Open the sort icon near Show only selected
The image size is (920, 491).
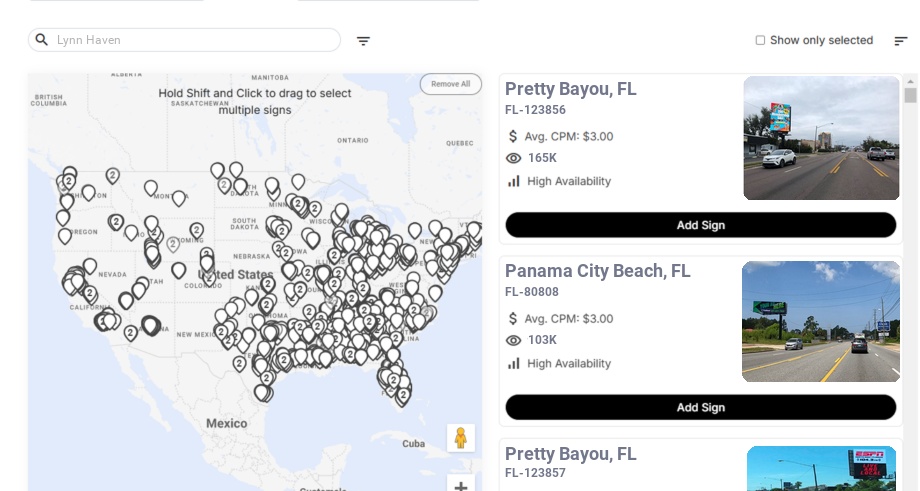click(x=900, y=41)
